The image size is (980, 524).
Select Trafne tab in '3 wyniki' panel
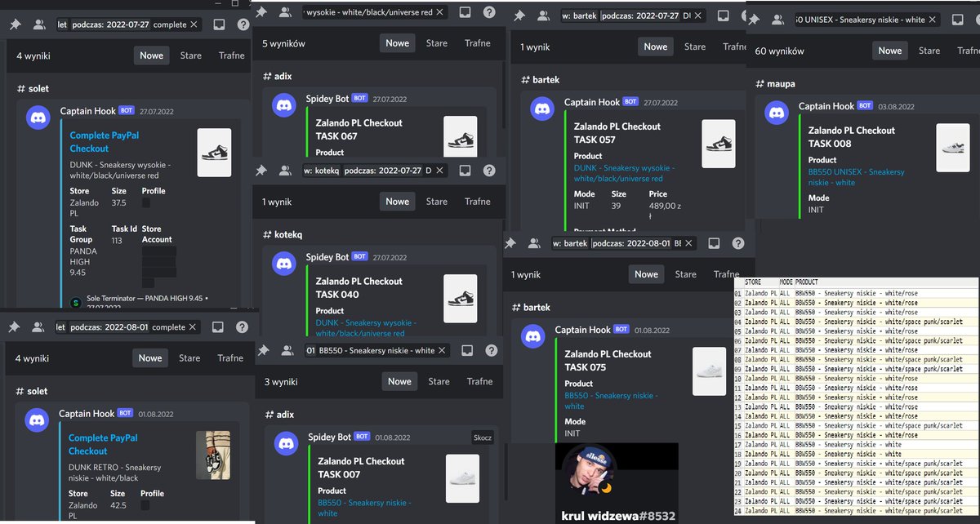pos(479,381)
